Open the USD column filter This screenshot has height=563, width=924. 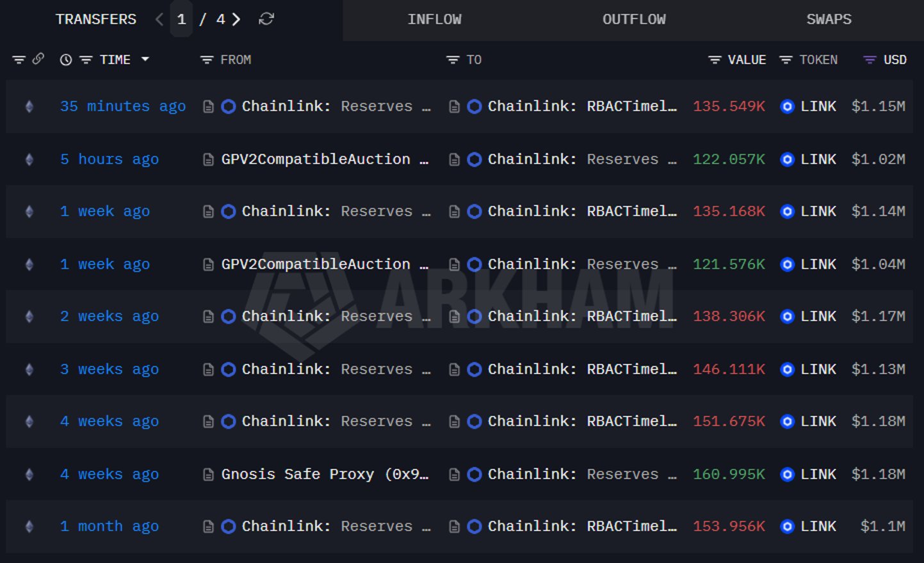coord(870,59)
